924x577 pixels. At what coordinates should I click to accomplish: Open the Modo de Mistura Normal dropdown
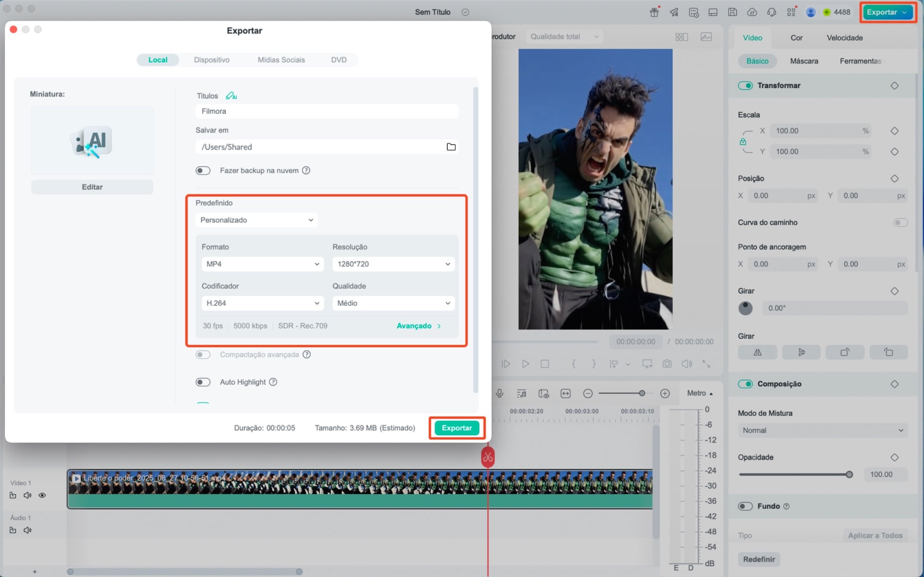click(822, 430)
